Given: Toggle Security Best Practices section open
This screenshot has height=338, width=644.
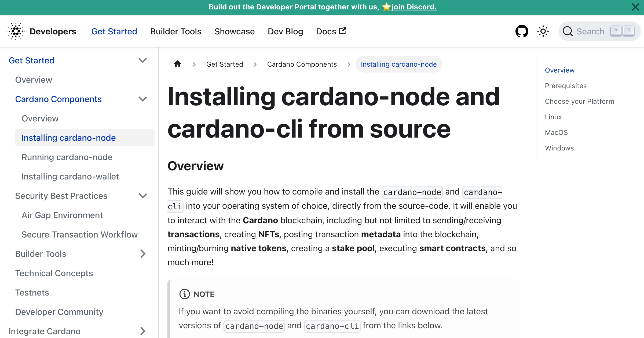Looking at the screenshot, I should tap(143, 196).
